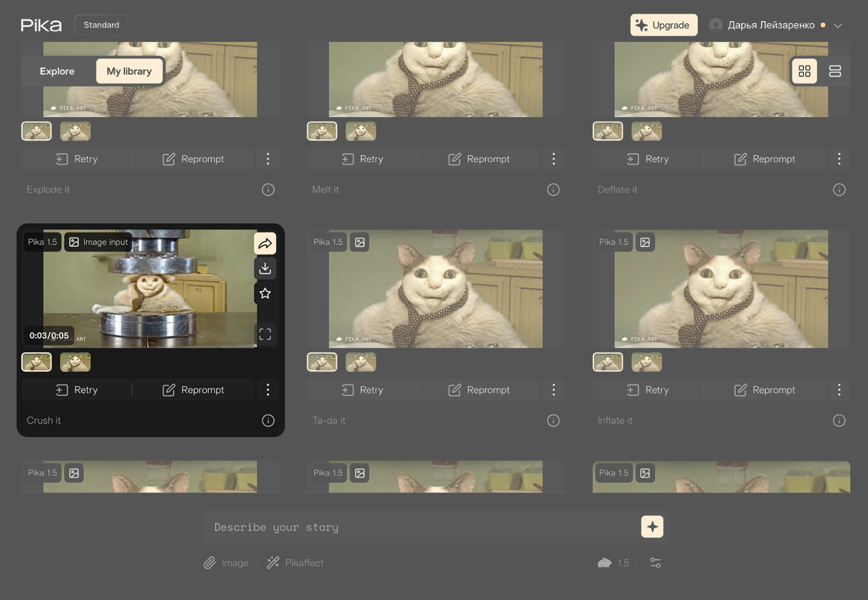Open more options for the Crush it card
This screenshot has width=868, height=600.
(x=268, y=390)
